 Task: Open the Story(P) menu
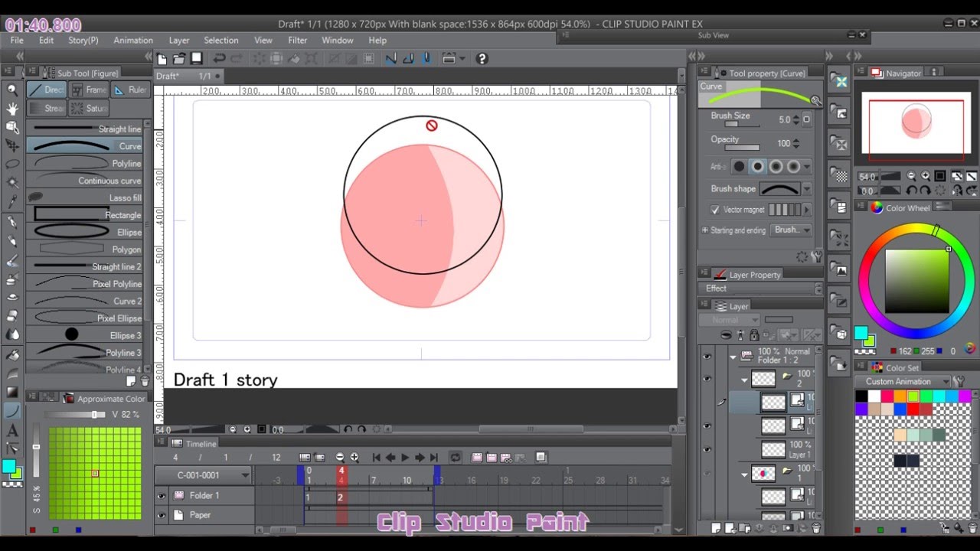(83, 41)
